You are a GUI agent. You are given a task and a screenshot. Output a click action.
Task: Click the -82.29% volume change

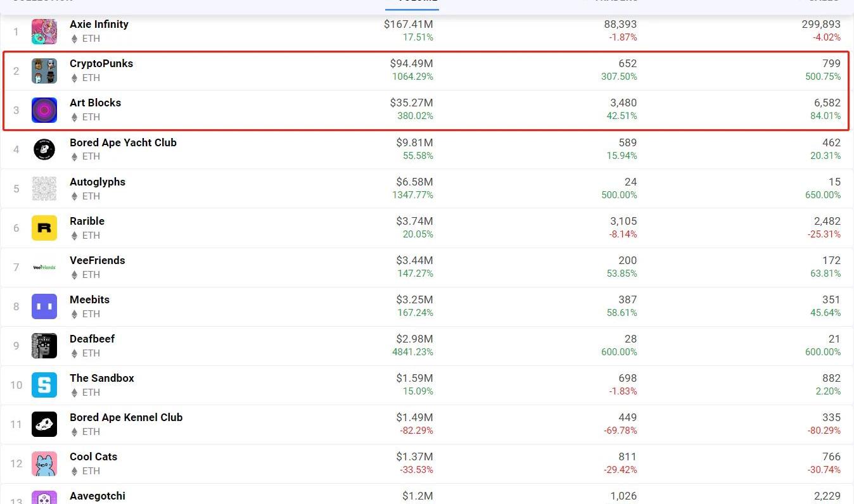click(x=417, y=430)
